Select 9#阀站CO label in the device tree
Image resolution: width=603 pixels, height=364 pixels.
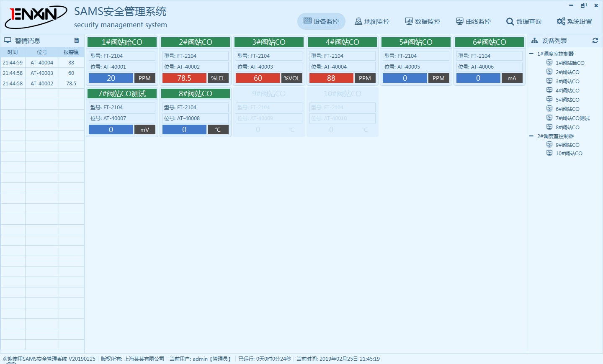[567, 145]
